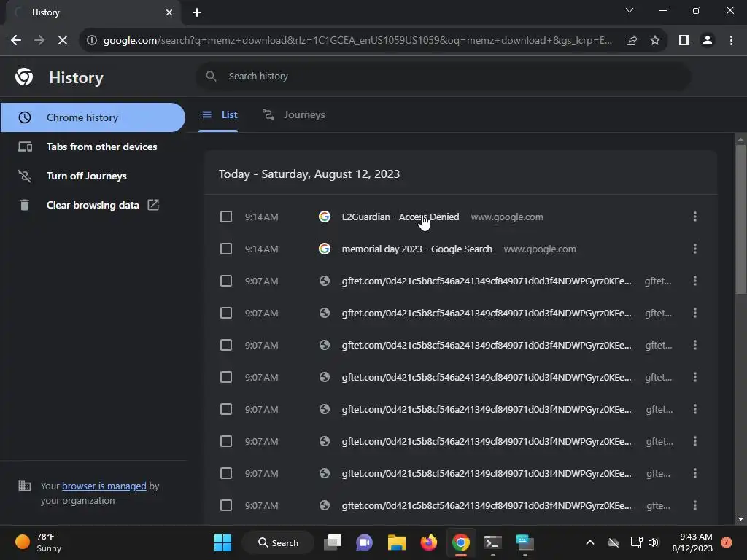The height and width of the screenshot is (560, 747).
Task: Click the Search history field
Action: 444,76
